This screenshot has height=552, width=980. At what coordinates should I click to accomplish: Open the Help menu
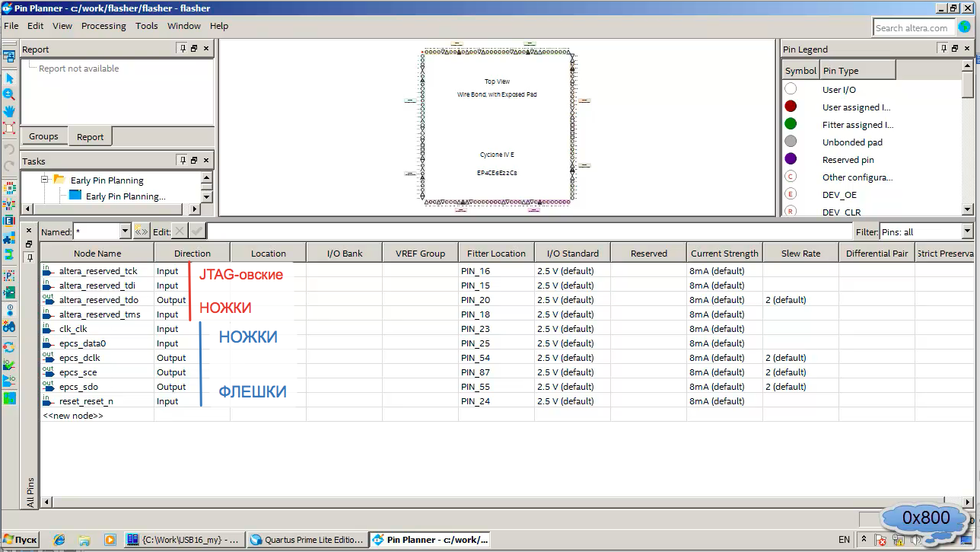point(219,26)
